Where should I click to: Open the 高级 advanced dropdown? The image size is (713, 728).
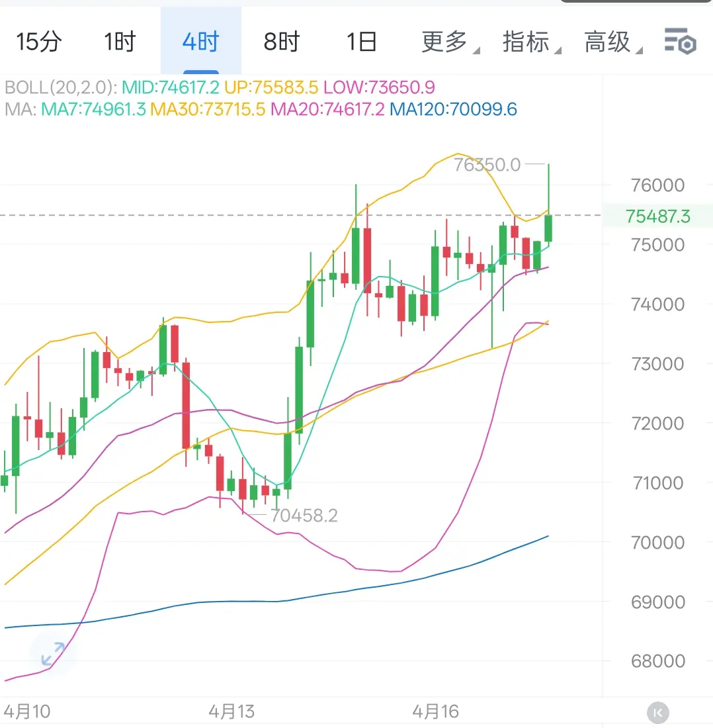click(612, 42)
